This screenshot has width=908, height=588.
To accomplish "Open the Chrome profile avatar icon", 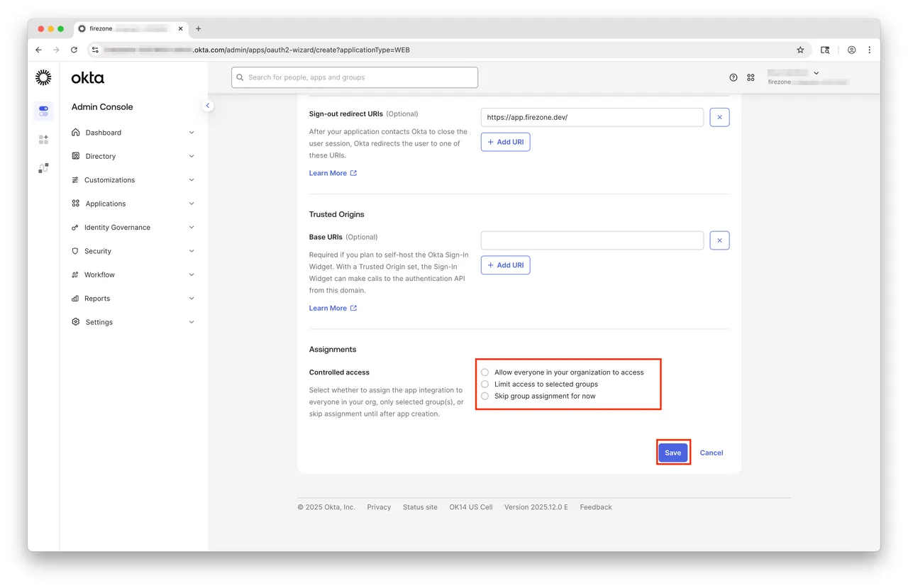I will 851,50.
